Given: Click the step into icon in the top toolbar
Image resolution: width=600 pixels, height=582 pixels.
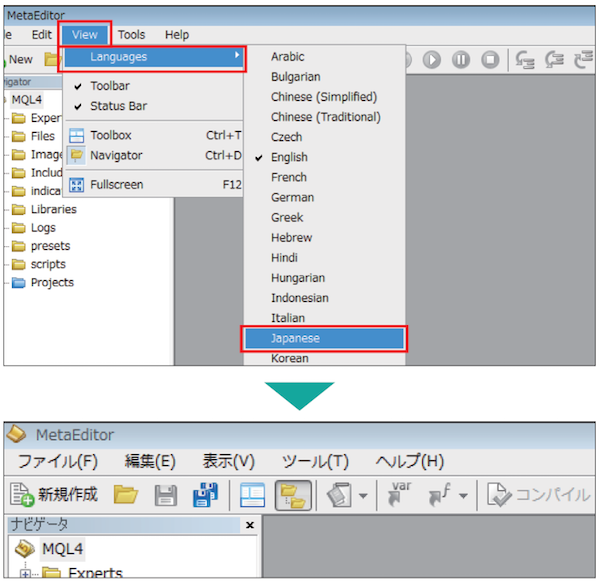Looking at the screenshot, I should 524,60.
